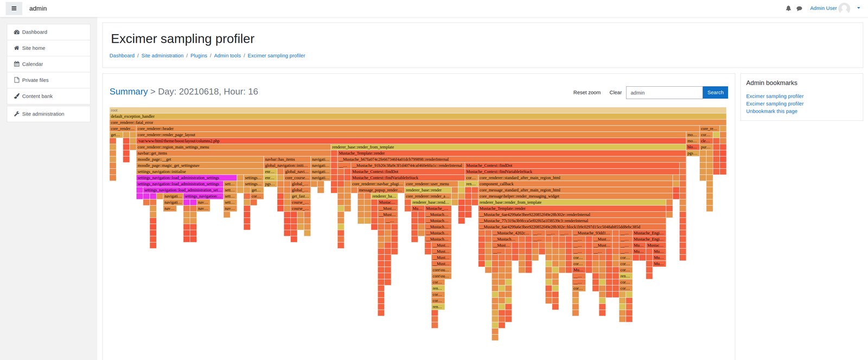Viewport: 868px width, 360px height.
Task: Open Dashboard in the side navigation
Action: 48,32
